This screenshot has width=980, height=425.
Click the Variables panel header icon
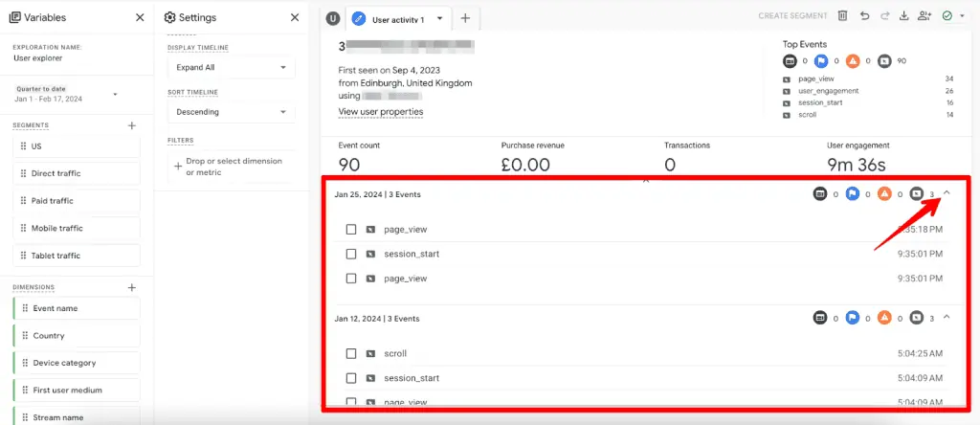tap(15, 17)
